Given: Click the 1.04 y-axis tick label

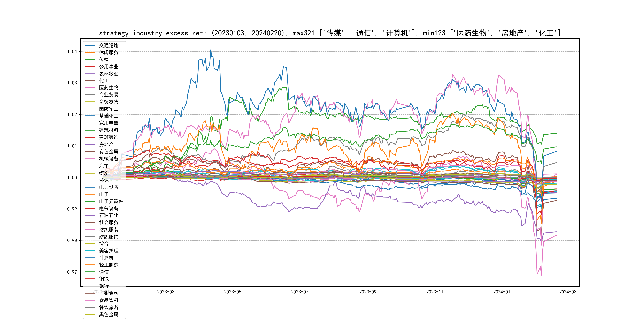Looking at the screenshot, I should click(x=72, y=51).
